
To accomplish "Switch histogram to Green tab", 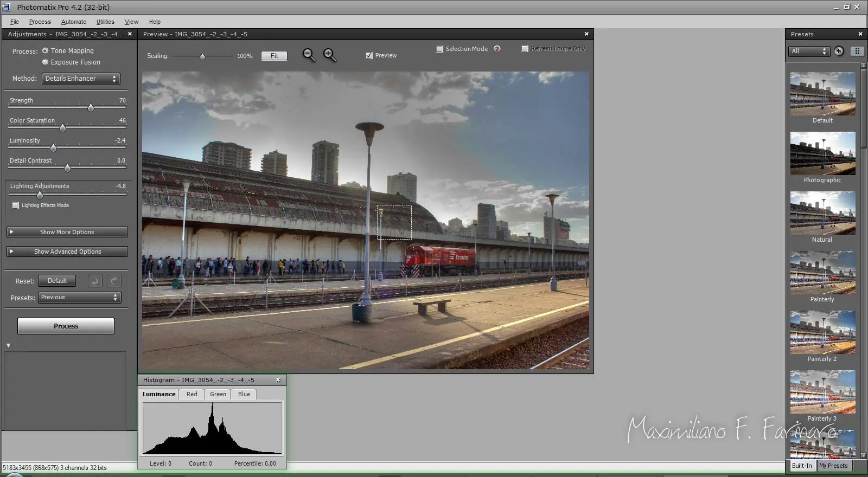I will tap(218, 394).
